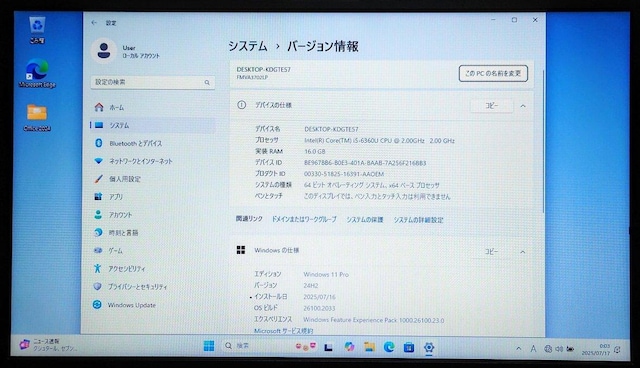Open ネットワークとインターネット settings
640x368 pixels.
(153, 161)
